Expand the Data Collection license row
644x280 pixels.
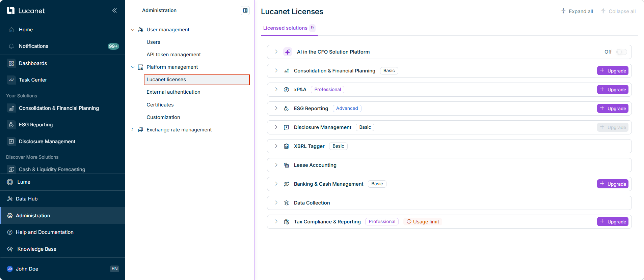276,203
